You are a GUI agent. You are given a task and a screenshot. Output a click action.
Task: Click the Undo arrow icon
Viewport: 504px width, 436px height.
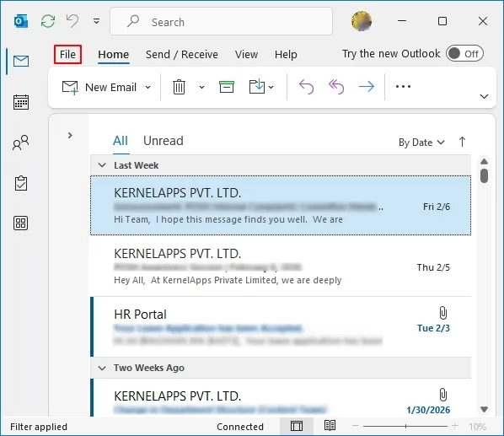(72, 21)
